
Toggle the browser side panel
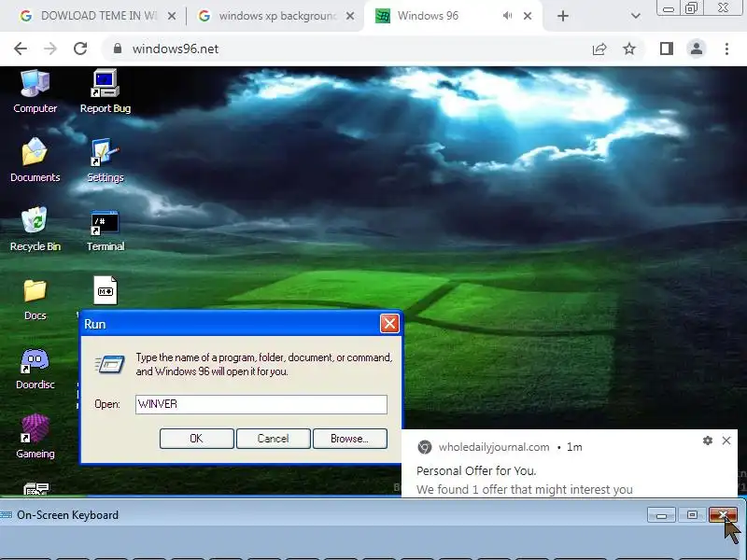667,49
